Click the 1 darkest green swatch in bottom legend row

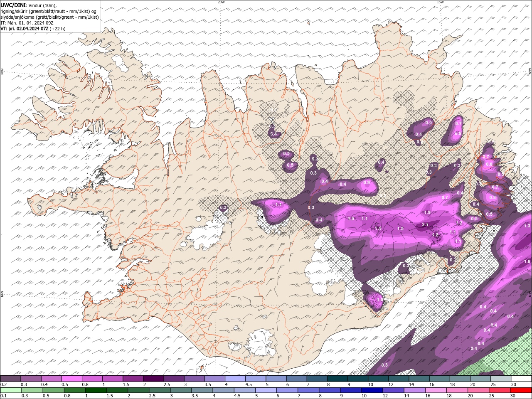pos(96,390)
